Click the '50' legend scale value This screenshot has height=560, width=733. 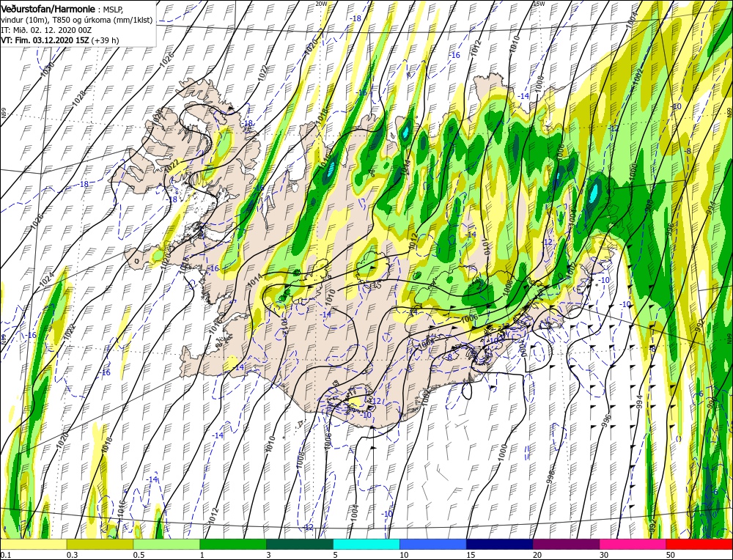pyautogui.click(x=671, y=555)
